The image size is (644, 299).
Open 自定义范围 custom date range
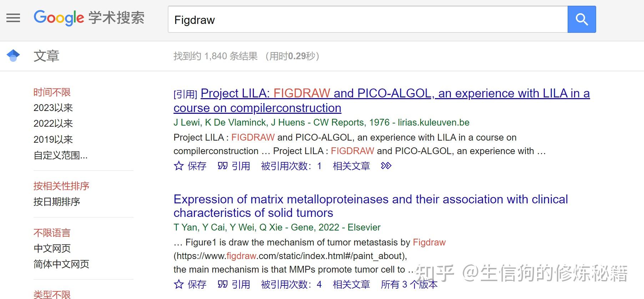(61, 156)
